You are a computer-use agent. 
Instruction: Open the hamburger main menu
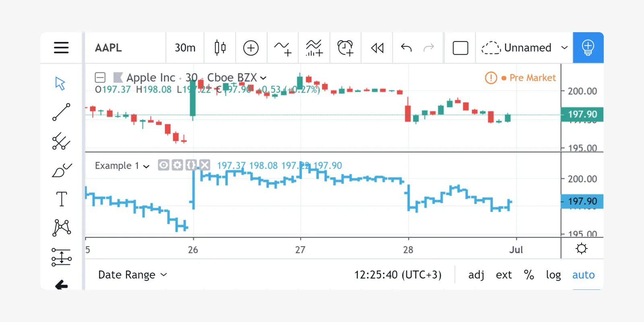pos(61,47)
